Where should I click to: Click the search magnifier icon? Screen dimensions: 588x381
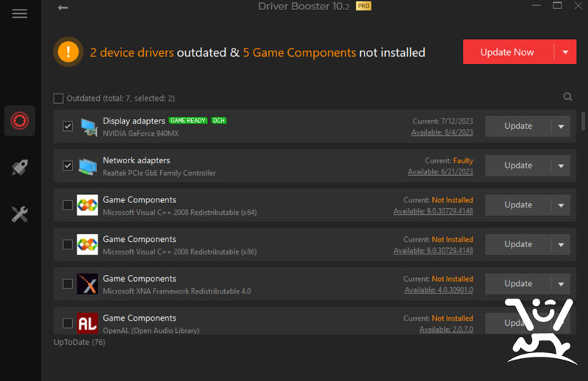(x=567, y=97)
